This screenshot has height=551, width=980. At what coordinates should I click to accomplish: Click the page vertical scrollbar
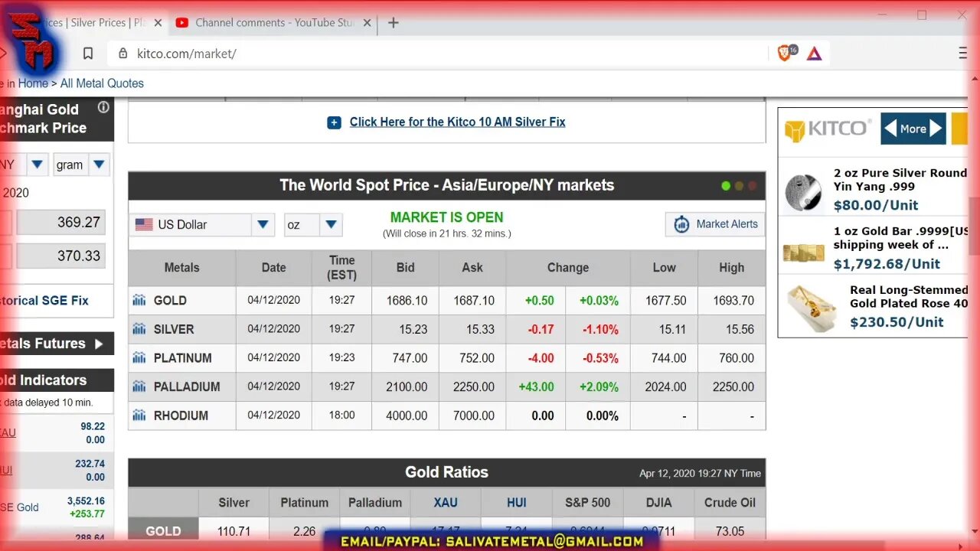tap(974, 227)
